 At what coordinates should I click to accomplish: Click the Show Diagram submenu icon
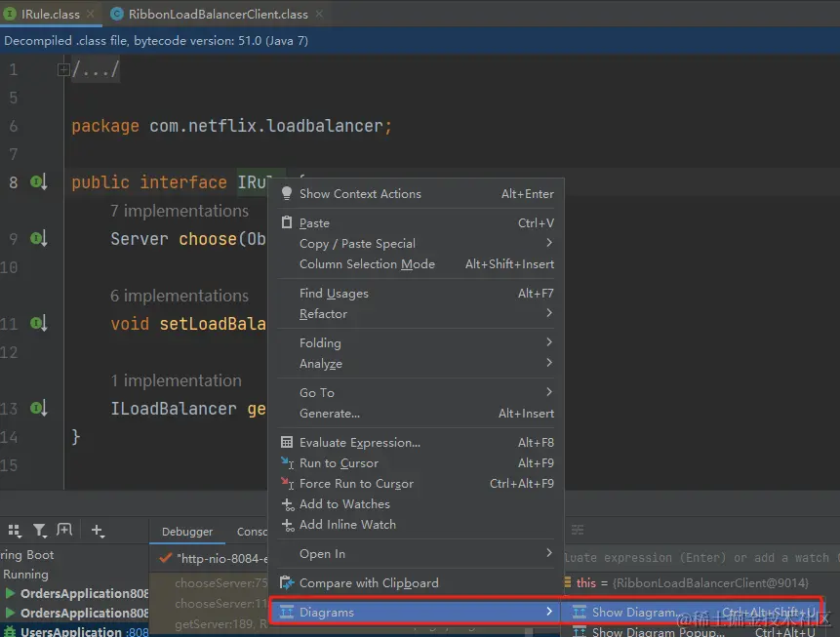(x=580, y=612)
